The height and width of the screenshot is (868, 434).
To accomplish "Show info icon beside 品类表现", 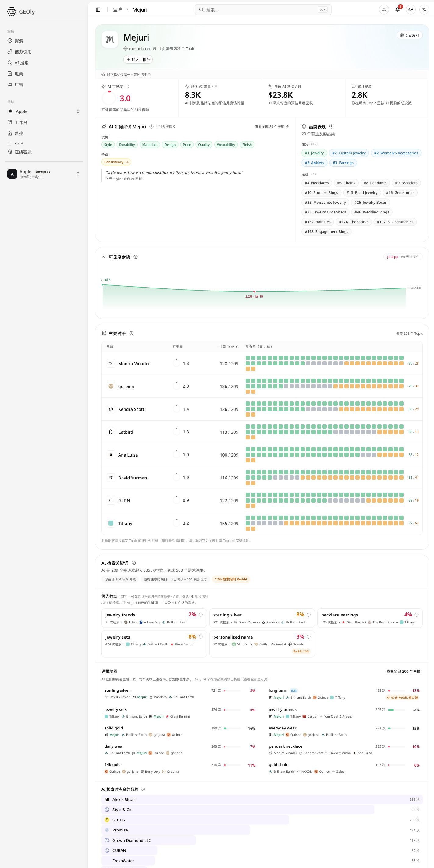I will coord(332,127).
